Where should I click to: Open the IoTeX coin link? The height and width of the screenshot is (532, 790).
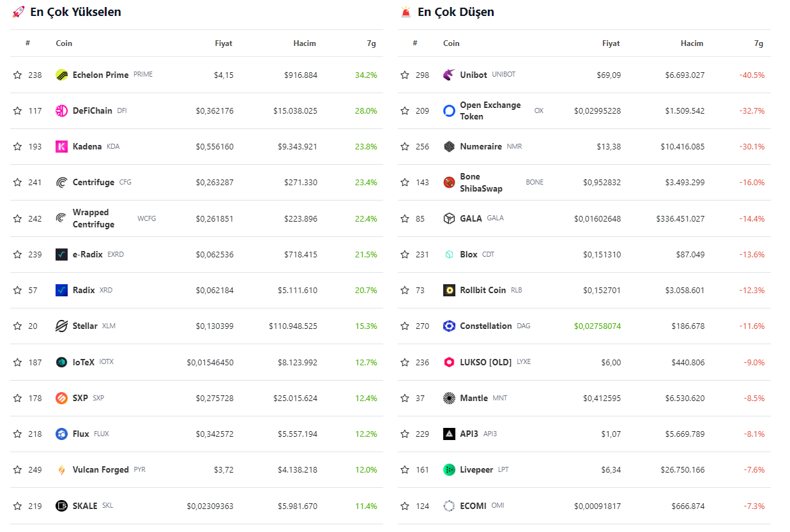click(x=83, y=362)
